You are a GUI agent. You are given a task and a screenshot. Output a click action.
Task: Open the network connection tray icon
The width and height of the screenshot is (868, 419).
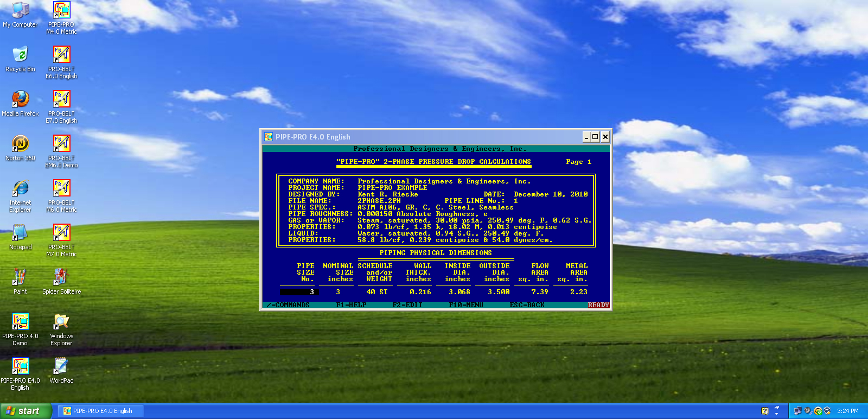coord(797,411)
